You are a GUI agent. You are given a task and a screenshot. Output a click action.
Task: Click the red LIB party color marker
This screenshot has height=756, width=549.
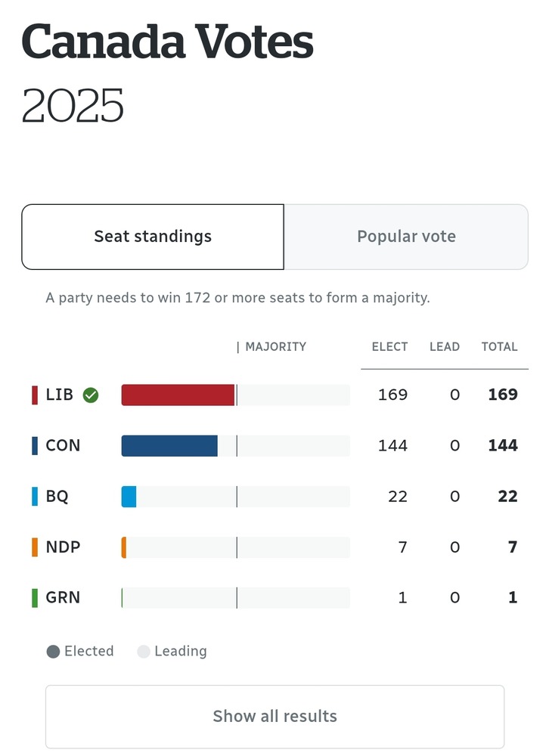point(35,395)
